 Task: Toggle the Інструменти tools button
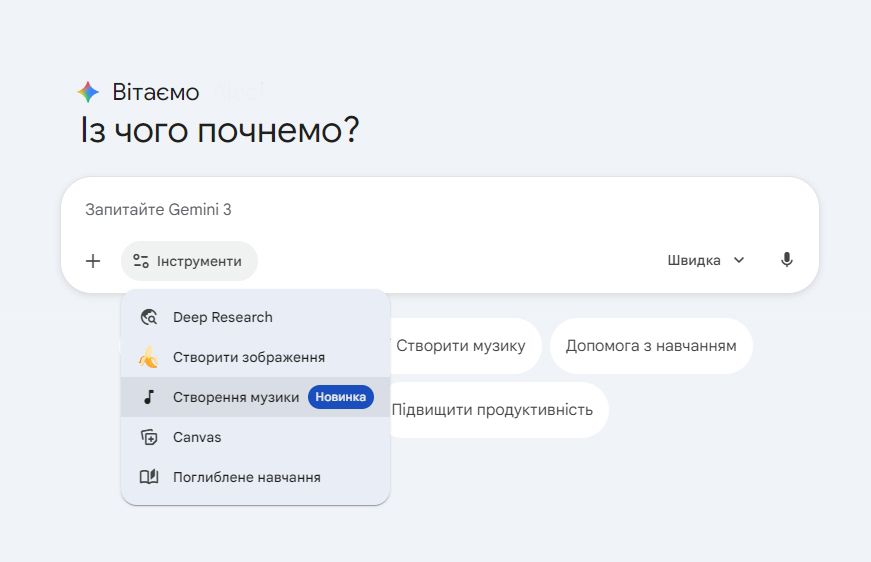point(189,261)
